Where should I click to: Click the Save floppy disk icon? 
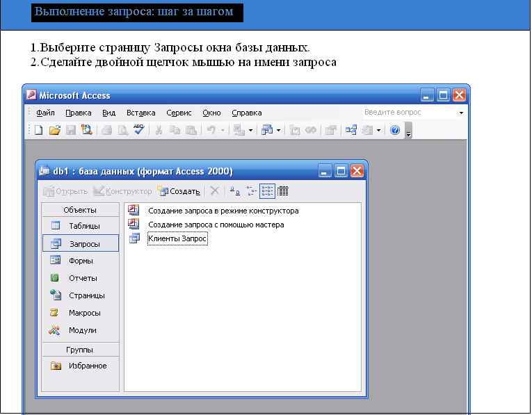[71, 130]
